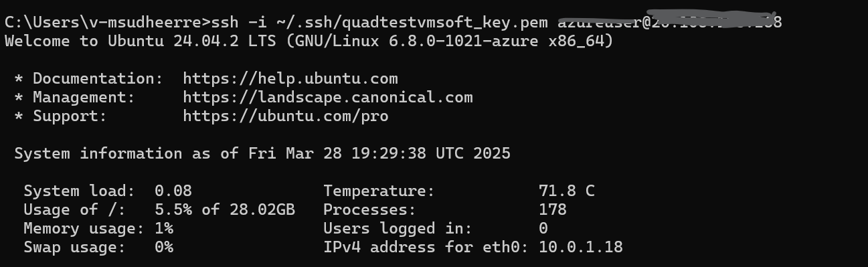Click the Swap usage 0% value
This screenshot has width=868, height=267.
[164, 248]
